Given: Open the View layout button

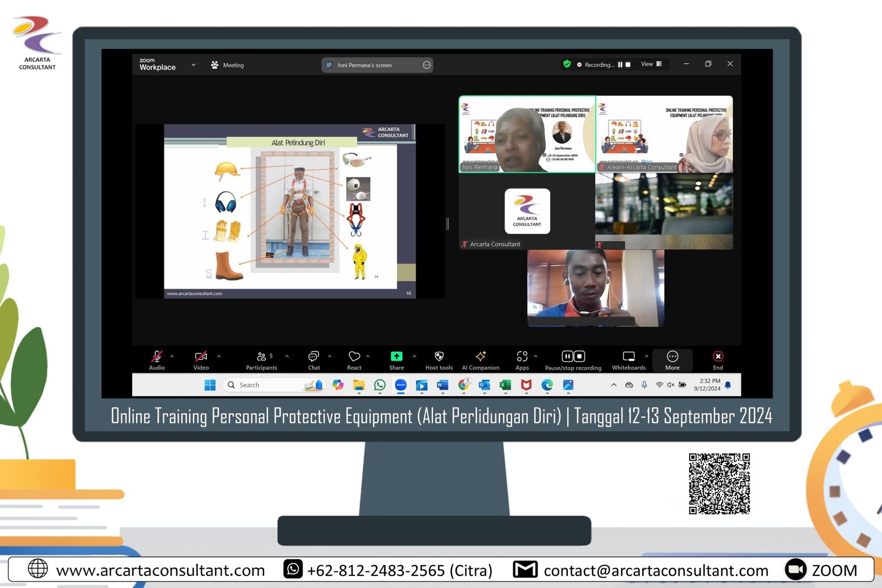Looking at the screenshot, I should pyautogui.click(x=651, y=64).
